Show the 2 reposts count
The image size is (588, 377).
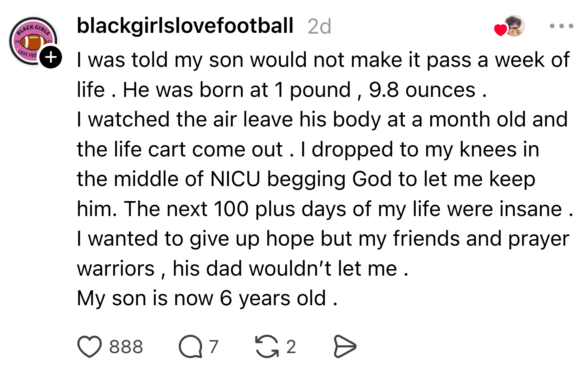pyautogui.click(x=291, y=347)
